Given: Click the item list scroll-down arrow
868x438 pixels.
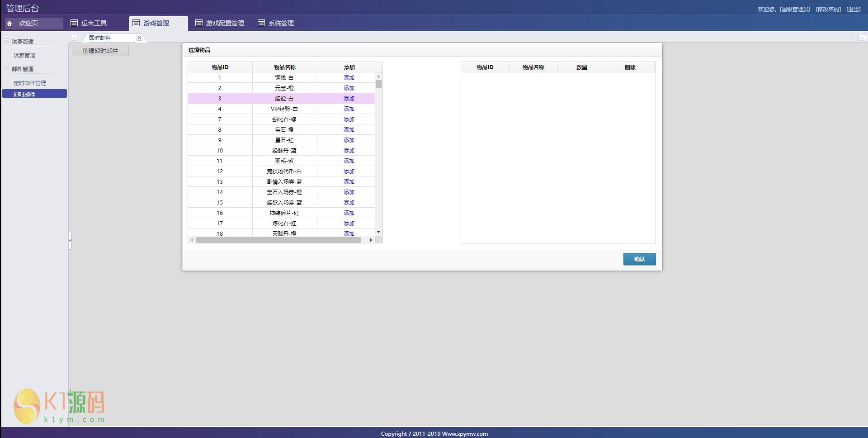Looking at the screenshot, I should click(378, 232).
